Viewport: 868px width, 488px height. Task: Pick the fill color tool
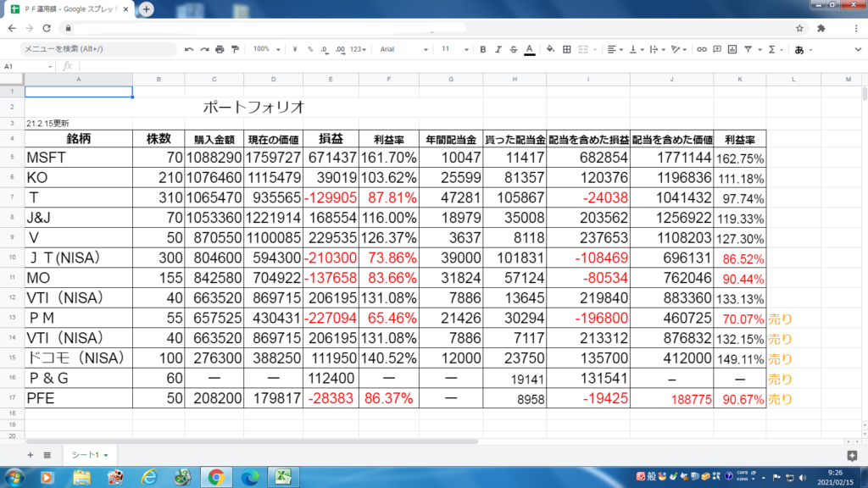(550, 49)
